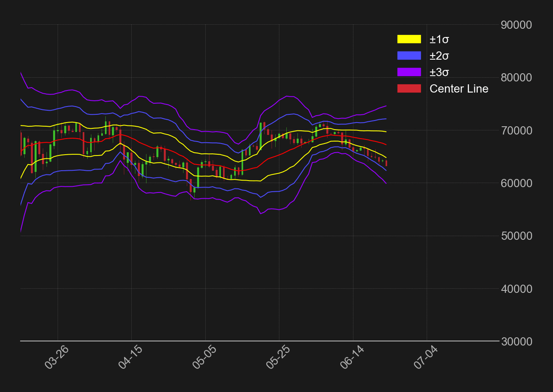This screenshot has width=553, height=392.
Task: Toggle the ±3σ legend label
Action: click(439, 72)
